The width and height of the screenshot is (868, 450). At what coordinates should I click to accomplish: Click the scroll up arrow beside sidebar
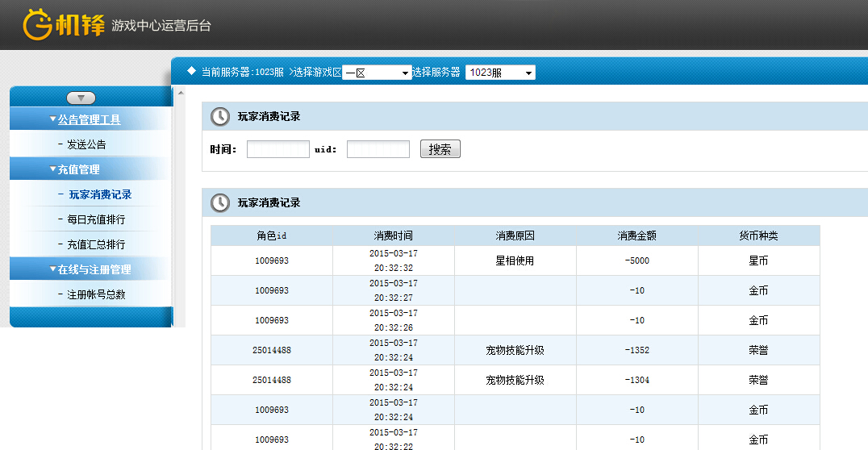[x=181, y=93]
